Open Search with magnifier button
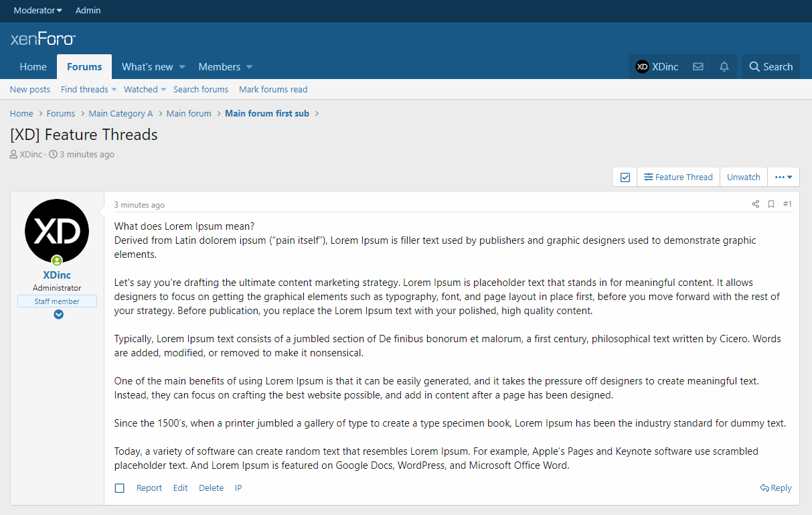The height and width of the screenshot is (515, 812). point(770,67)
